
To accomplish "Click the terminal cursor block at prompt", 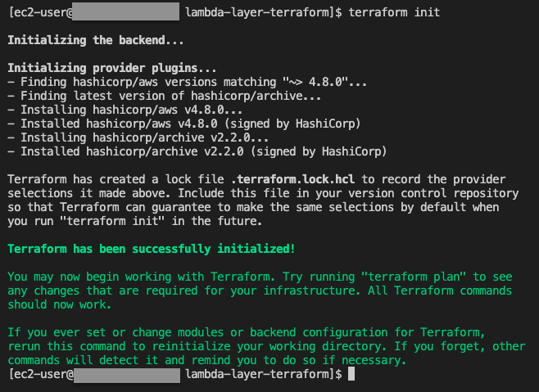I will click(351, 374).
